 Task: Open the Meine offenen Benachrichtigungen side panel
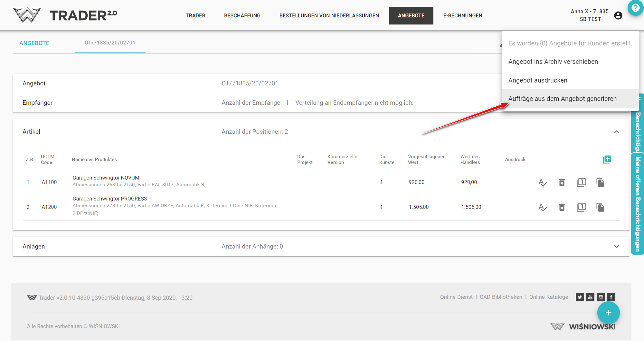[638, 204]
